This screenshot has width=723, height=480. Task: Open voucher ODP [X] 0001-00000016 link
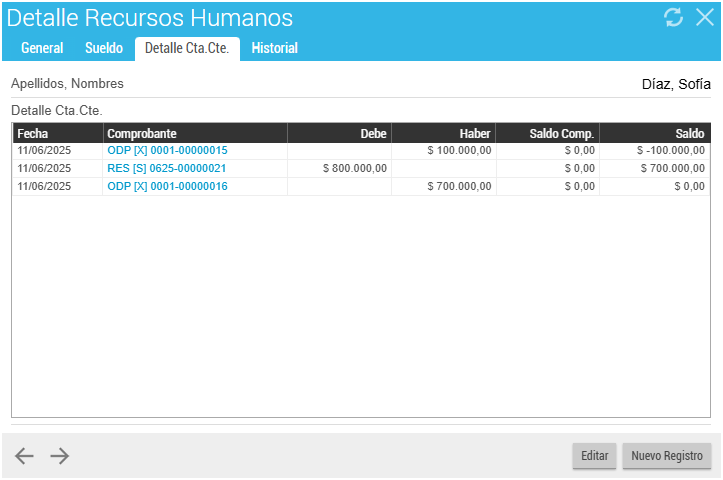pyautogui.click(x=167, y=186)
